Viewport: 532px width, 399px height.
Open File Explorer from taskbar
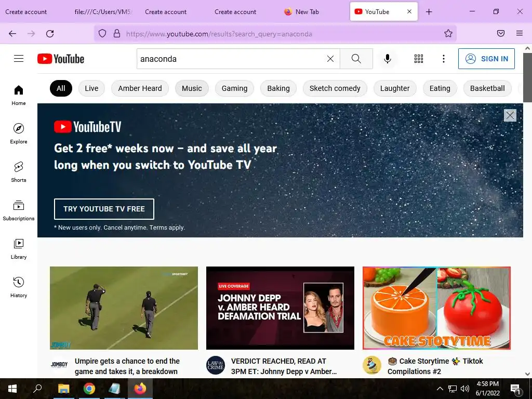[x=63, y=389]
